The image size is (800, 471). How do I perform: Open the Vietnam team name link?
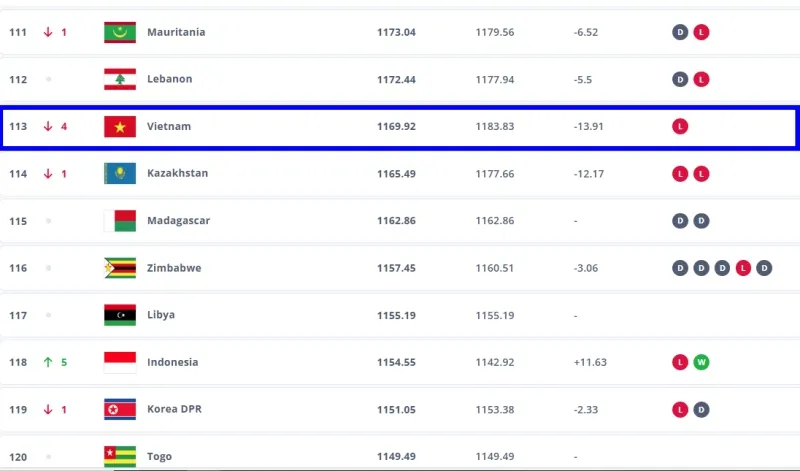point(168,127)
